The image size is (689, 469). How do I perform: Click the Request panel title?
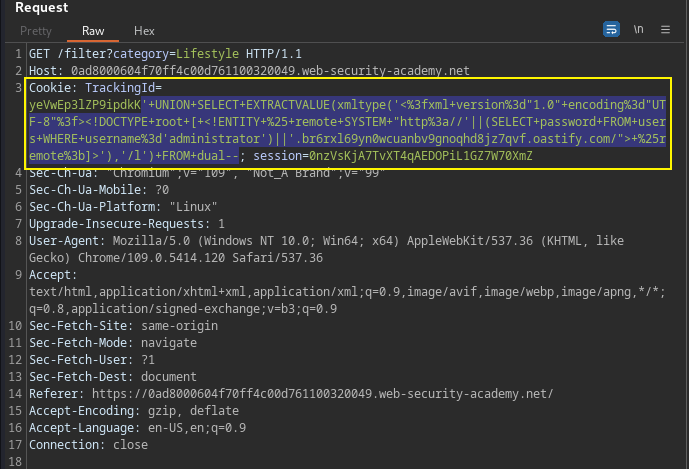42,7
